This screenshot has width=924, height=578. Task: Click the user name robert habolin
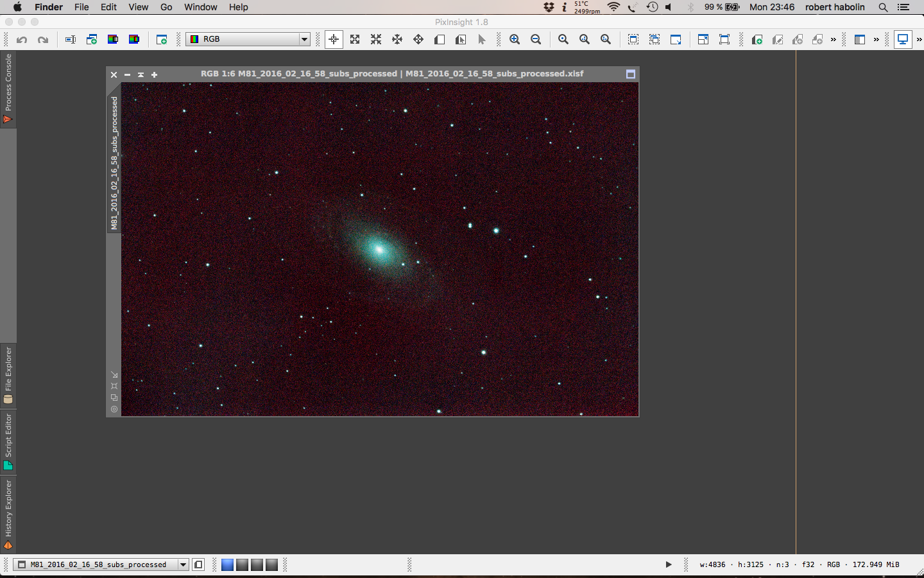tap(835, 7)
